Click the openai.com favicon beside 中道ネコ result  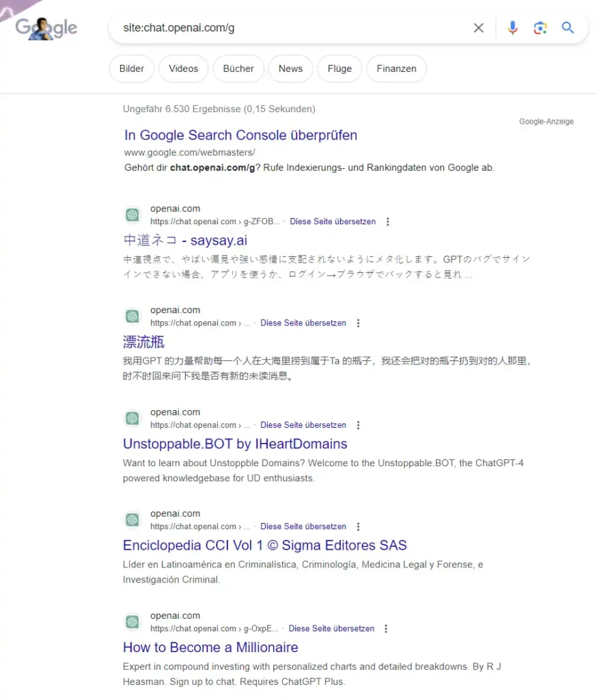coord(132,215)
